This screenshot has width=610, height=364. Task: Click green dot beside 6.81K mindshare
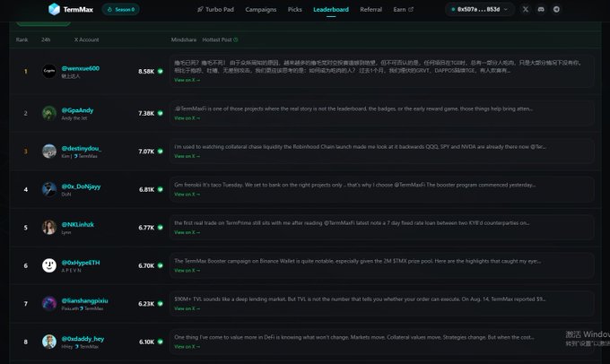161,189
